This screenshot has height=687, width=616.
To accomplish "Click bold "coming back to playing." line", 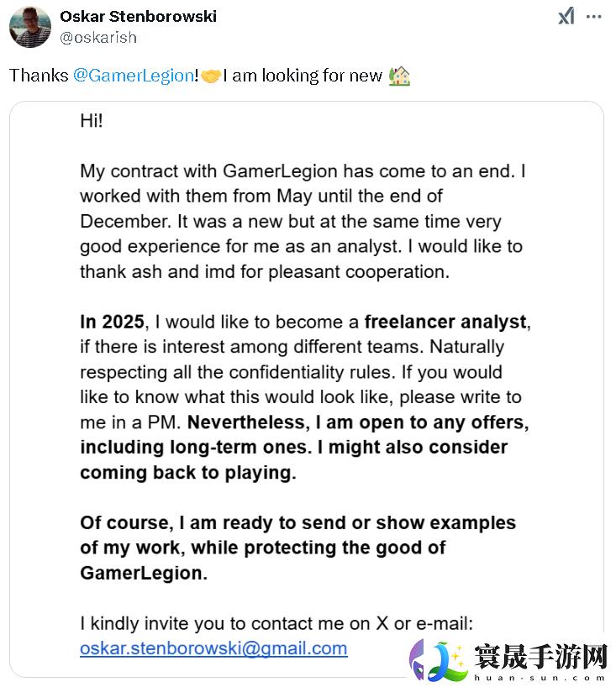I will [x=187, y=473].
